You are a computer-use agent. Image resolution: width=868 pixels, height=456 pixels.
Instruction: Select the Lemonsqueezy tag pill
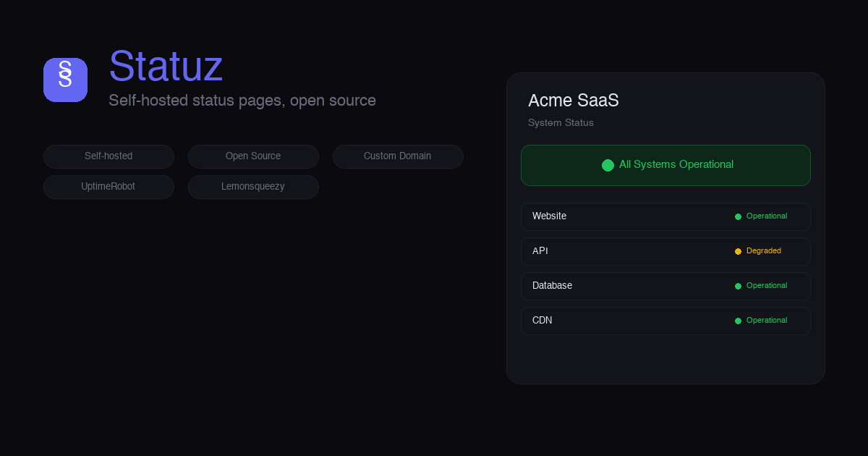tap(253, 187)
